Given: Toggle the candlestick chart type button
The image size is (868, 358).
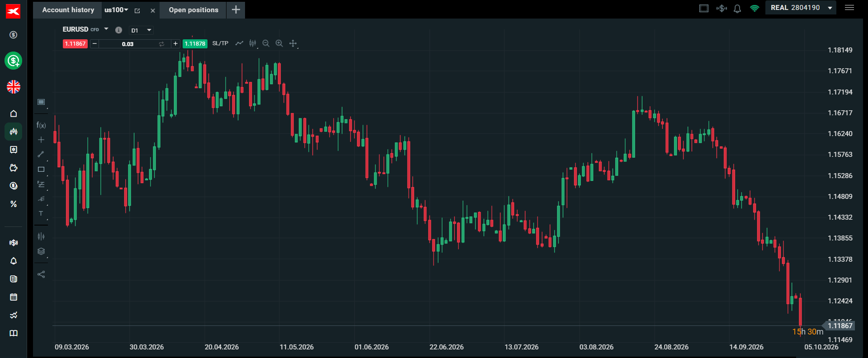Looking at the screenshot, I should pyautogui.click(x=253, y=43).
